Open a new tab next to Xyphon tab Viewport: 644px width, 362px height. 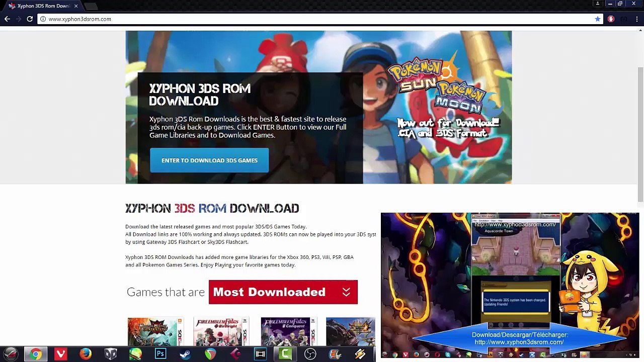(91, 6)
